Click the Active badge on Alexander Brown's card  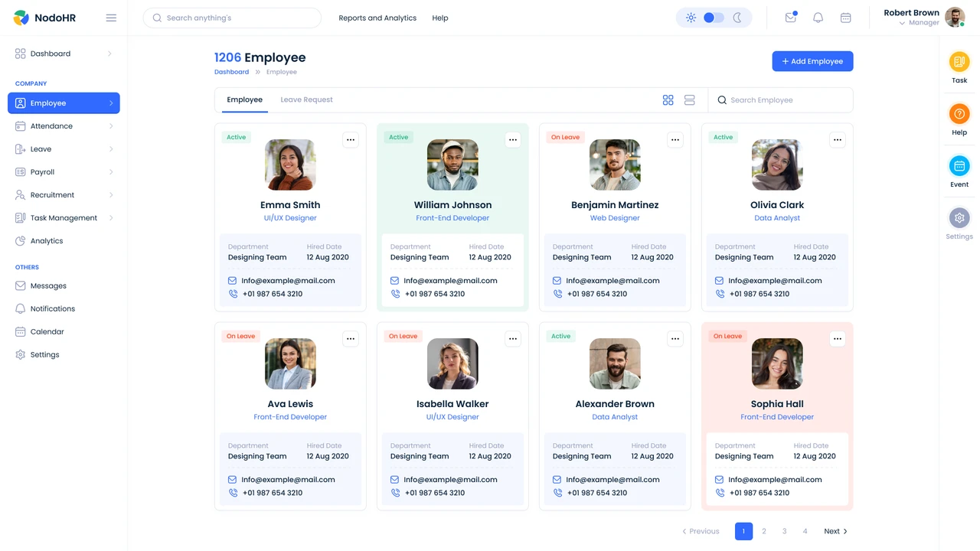pyautogui.click(x=561, y=336)
